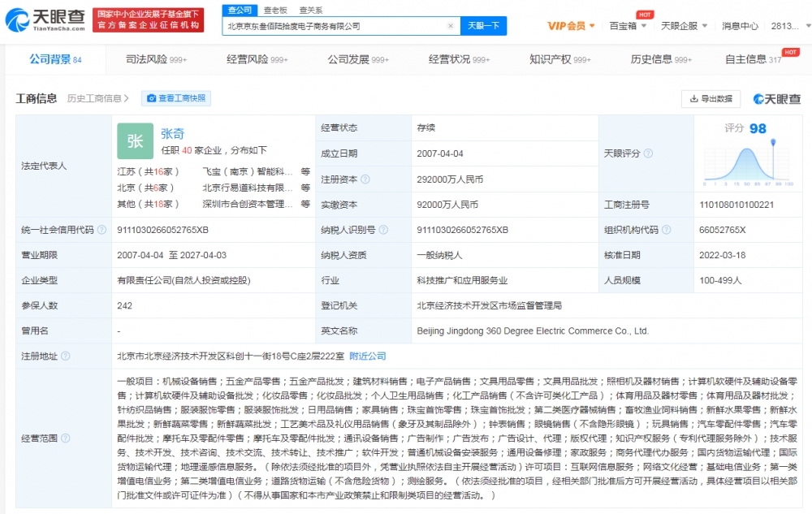Click help icon next to 纳税人识别号
Viewport: 812px width, 514px height.
click(x=384, y=230)
